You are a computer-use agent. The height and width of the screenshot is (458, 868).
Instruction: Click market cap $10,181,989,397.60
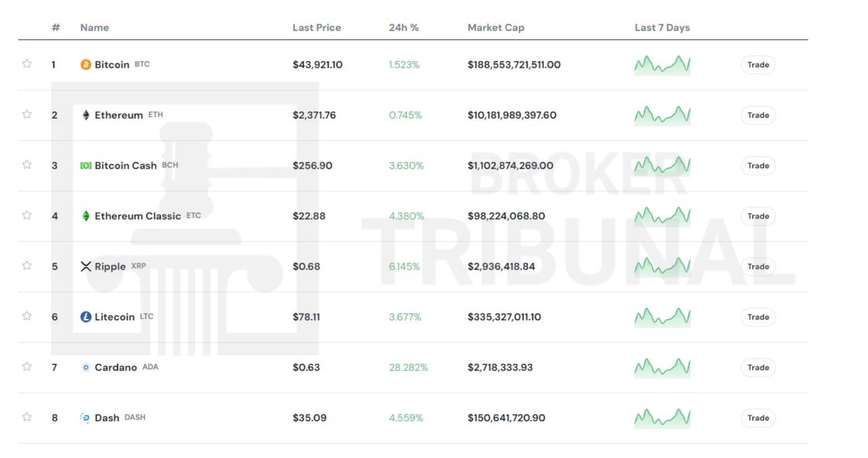coord(512,115)
